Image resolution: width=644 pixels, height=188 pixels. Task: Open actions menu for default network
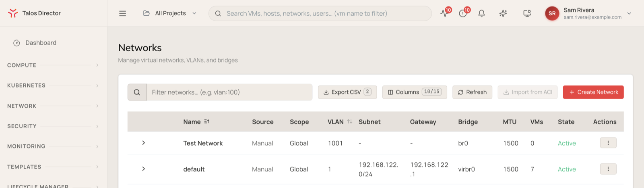[x=608, y=169]
